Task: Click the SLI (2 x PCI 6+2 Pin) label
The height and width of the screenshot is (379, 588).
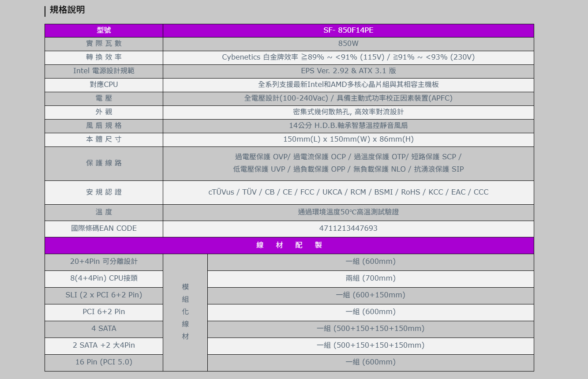Action: pyautogui.click(x=104, y=295)
